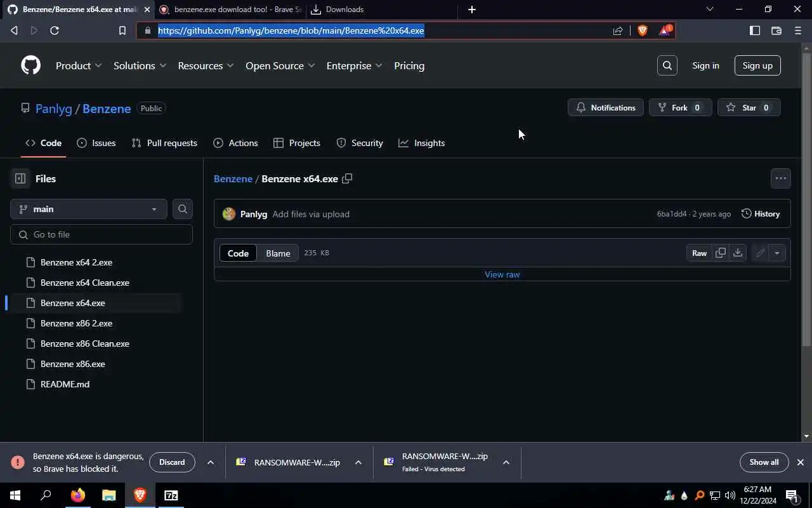Click the Go to file input field
The width and height of the screenshot is (812, 508).
[101, 234]
